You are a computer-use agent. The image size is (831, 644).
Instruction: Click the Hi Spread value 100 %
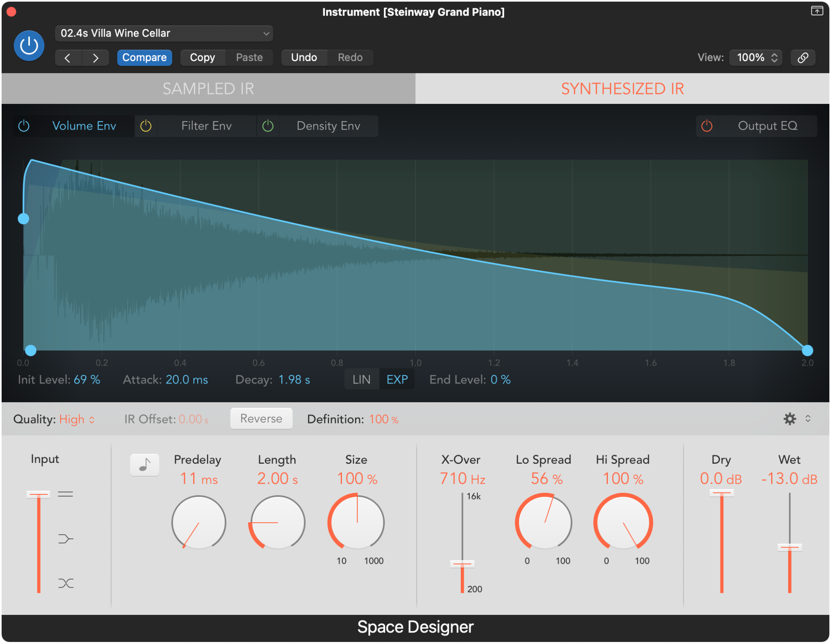pos(623,479)
